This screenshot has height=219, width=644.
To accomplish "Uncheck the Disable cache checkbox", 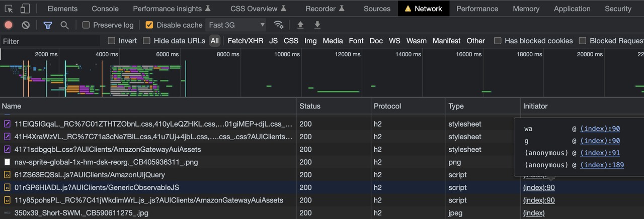I will coord(149,25).
